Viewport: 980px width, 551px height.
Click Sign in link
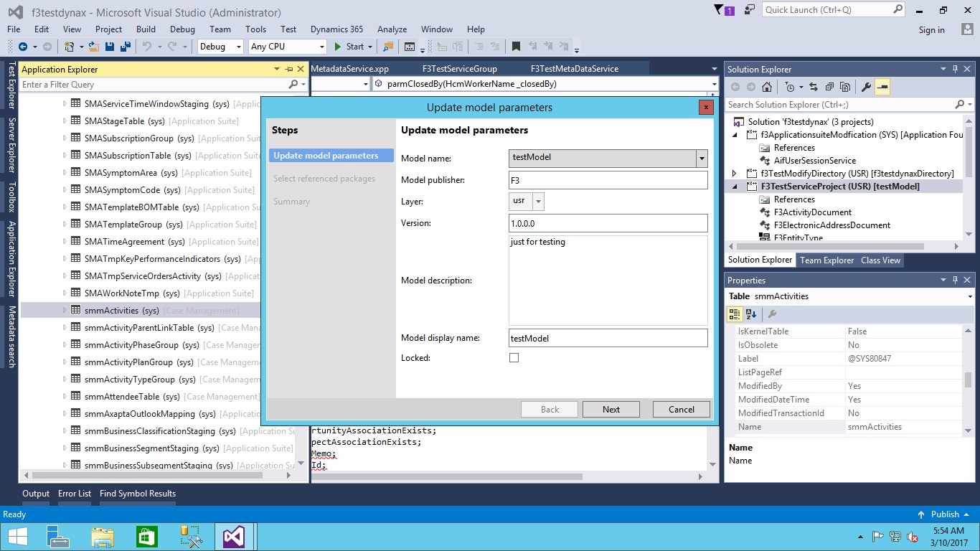pos(932,29)
